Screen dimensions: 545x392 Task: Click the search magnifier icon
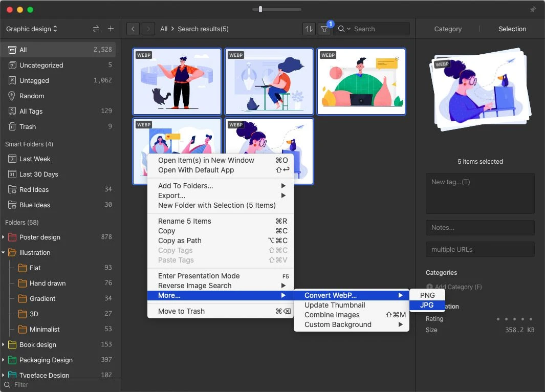340,29
